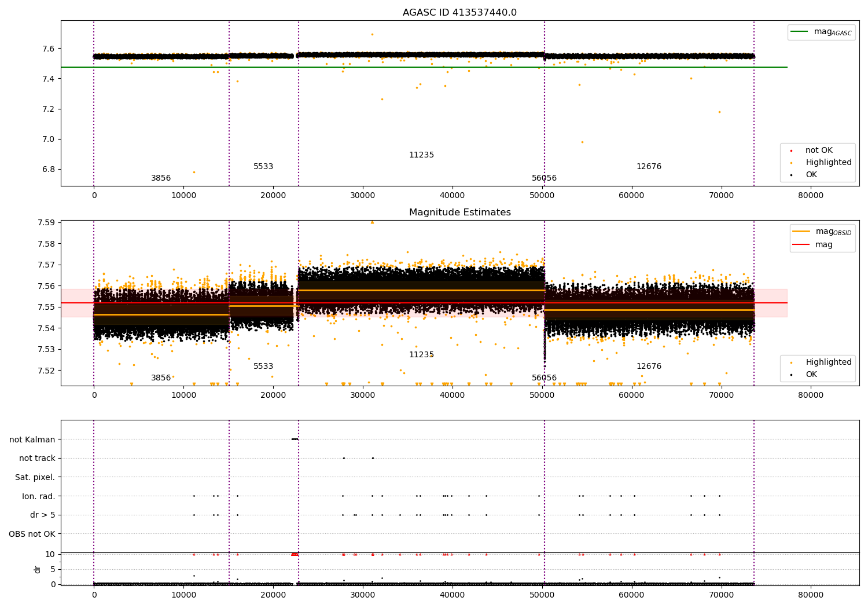This screenshot has height=608, width=868.
Task: Click the "6.8" y-axis tick in top plot
Action: coord(49,170)
